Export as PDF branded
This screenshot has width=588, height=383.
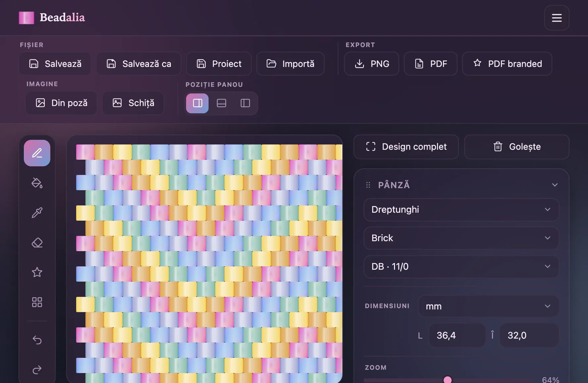507,64
